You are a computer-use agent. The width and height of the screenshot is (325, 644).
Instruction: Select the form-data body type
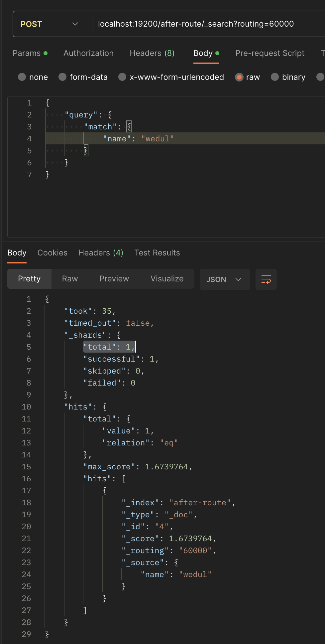83,77
